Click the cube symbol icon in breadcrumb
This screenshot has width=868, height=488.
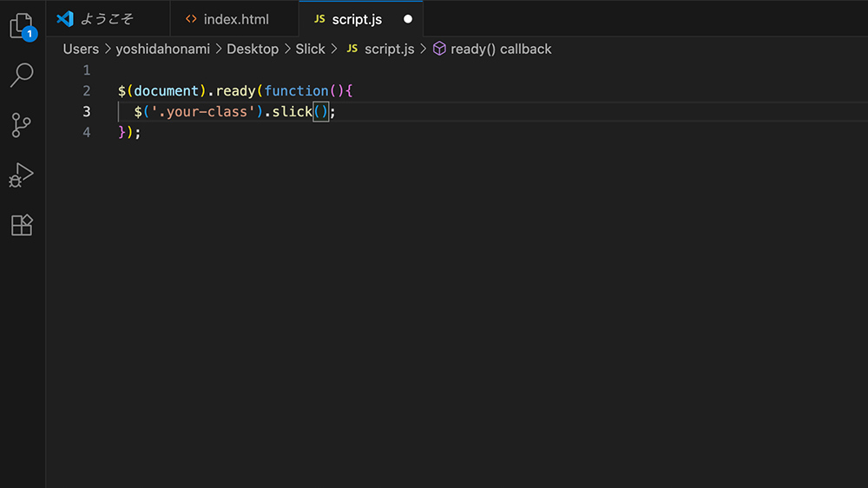pyautogui.click(x=439, y=49)
